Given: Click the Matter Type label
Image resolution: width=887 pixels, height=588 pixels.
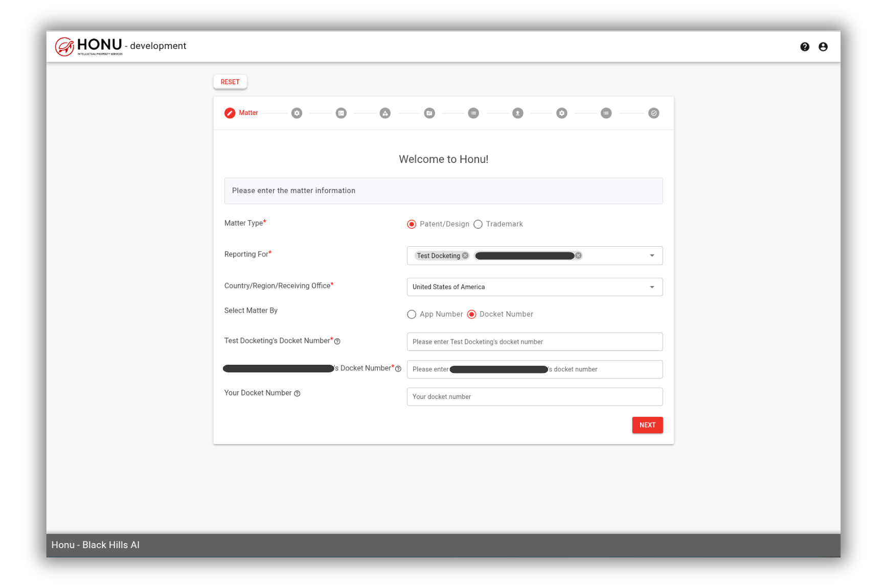Looking at the screenshot, I should pos(245,223).
